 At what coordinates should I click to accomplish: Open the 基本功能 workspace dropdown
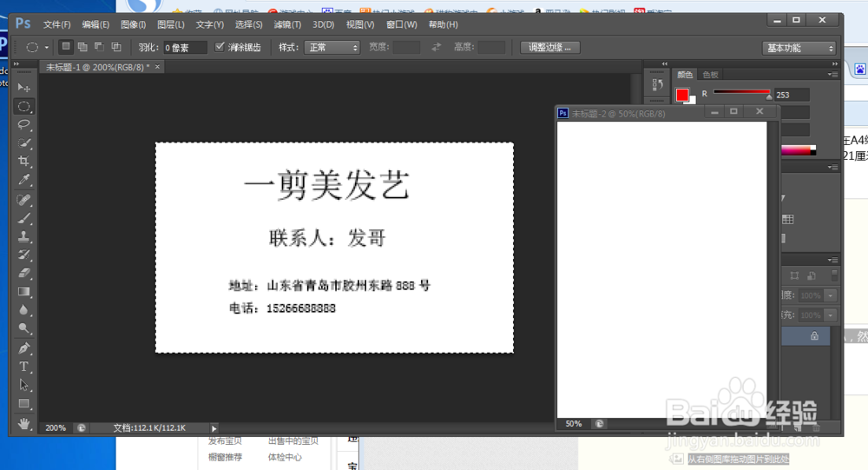click(799, 49)
